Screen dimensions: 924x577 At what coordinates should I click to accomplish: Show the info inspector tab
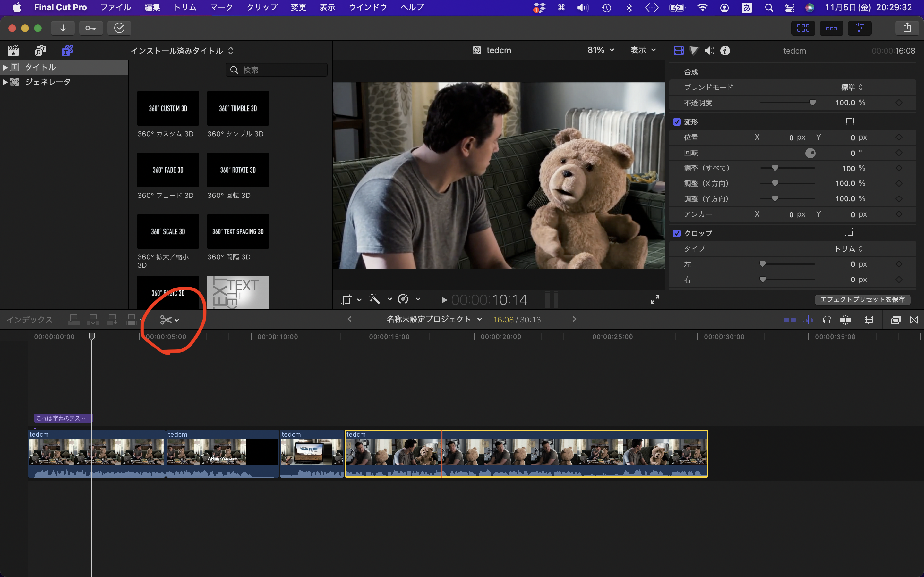[x=725, y=51]
